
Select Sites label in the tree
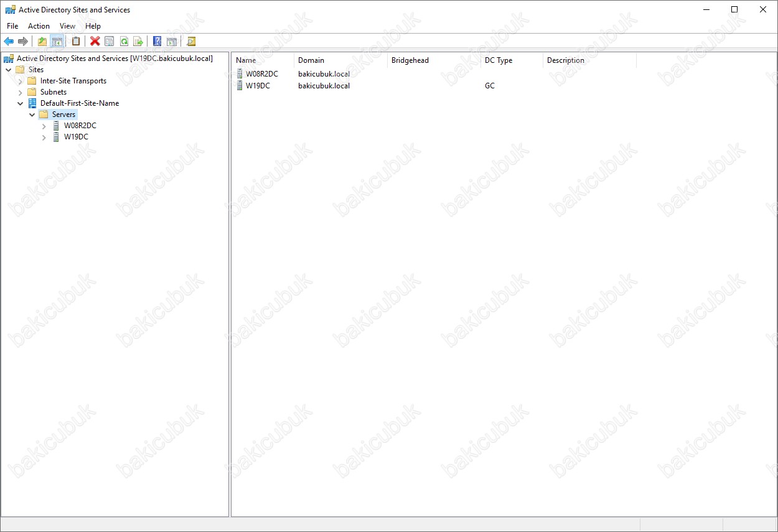(36, 70)
